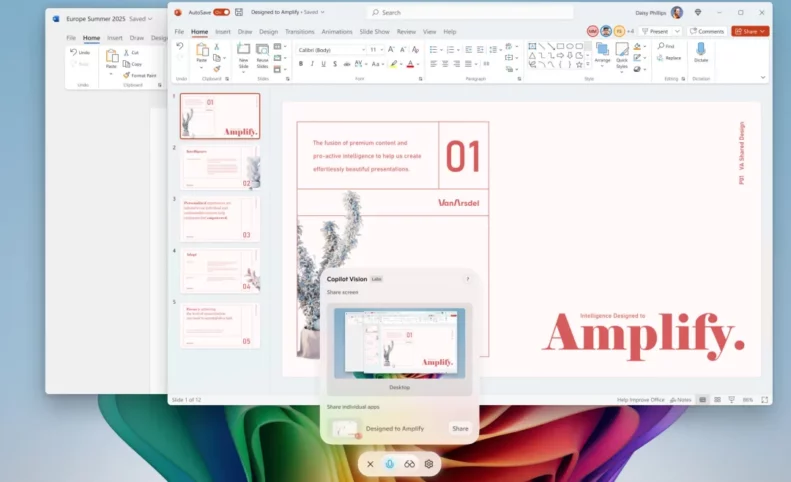Image resolution: width=791 pixels, height=482 pixels.
Task: Click Share button for Designed to Amplify
Action: (x=460, y=429)
